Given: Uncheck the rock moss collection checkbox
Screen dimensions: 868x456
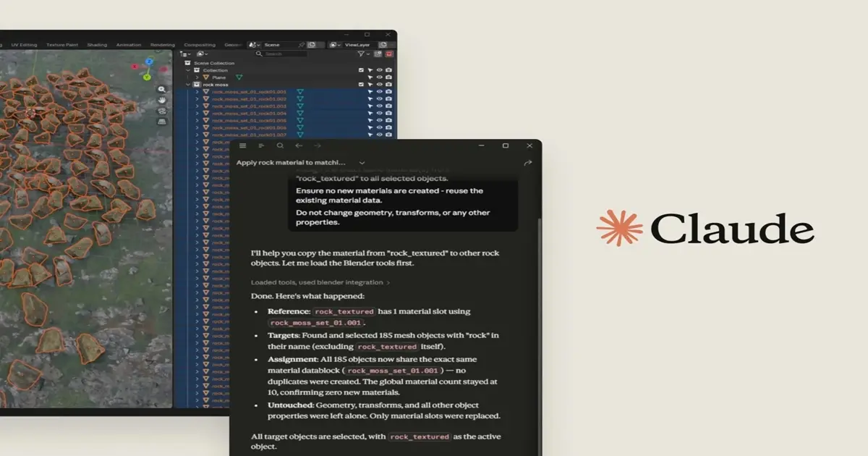Looking at the screenshot, I should pos(362,85).
